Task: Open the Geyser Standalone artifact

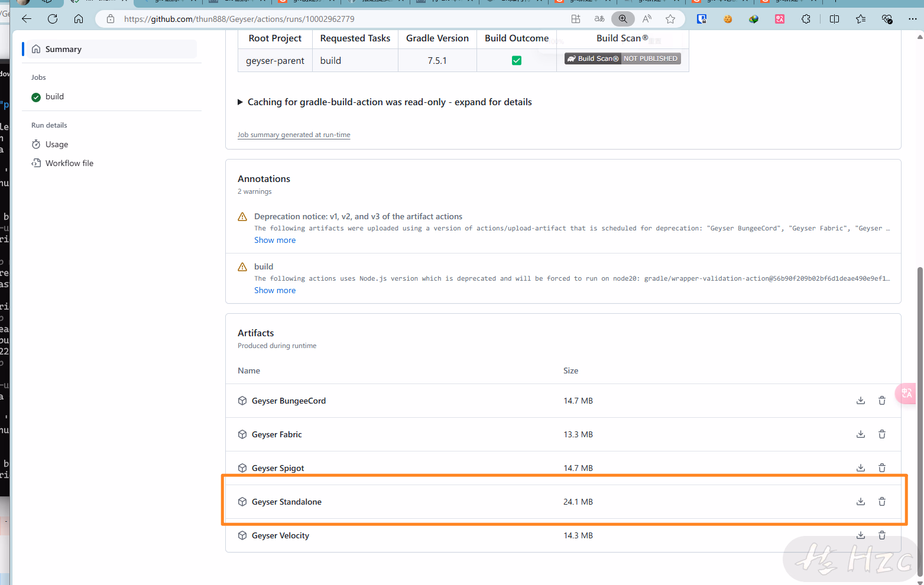Action: [x=287, y=502]
